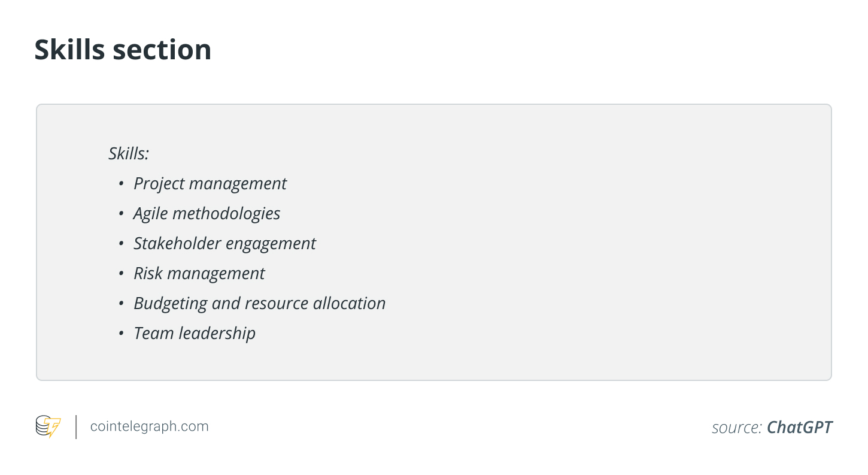Click the "source:" label text
Image resolution: width=868 pixels, height=475 pixels.
(x=736, y=428)
